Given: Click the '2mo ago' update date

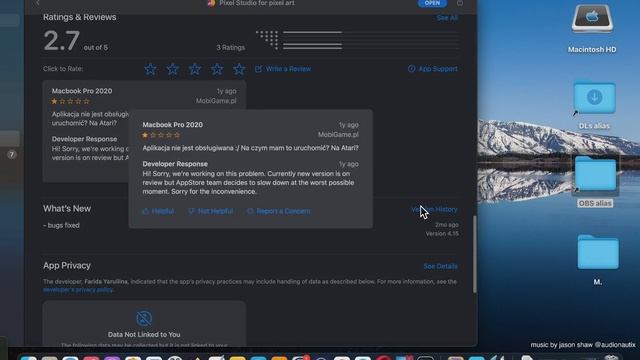Looking at the screenshot, I should (x=447, y=225).
